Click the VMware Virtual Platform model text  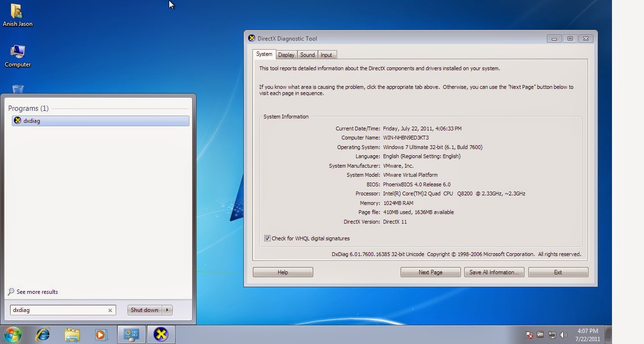coord(410,175)
